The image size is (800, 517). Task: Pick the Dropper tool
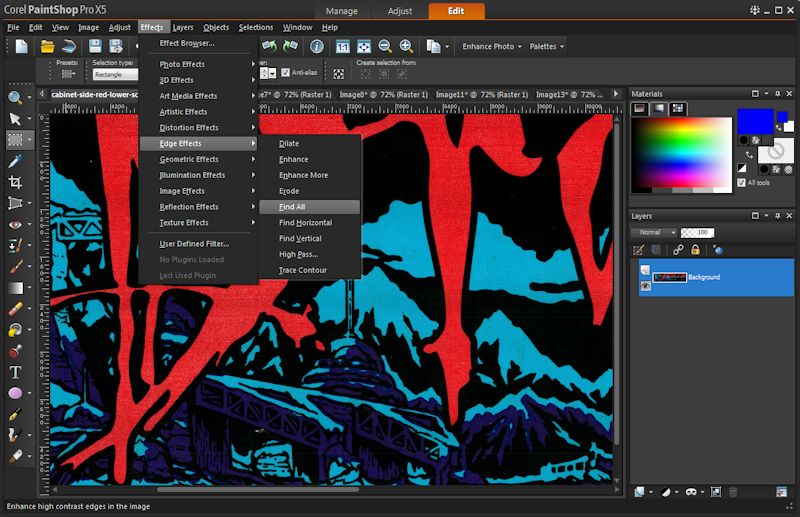pos(15,161)
